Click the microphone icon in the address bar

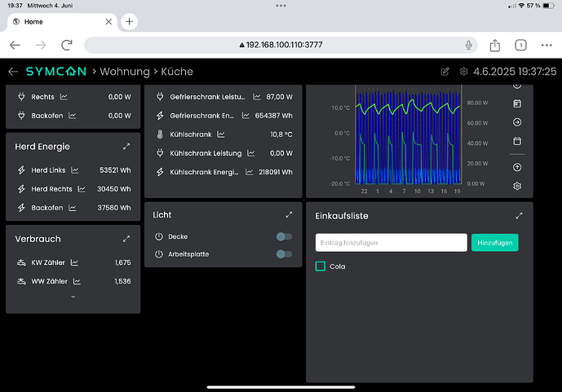(x=468, y=45)
